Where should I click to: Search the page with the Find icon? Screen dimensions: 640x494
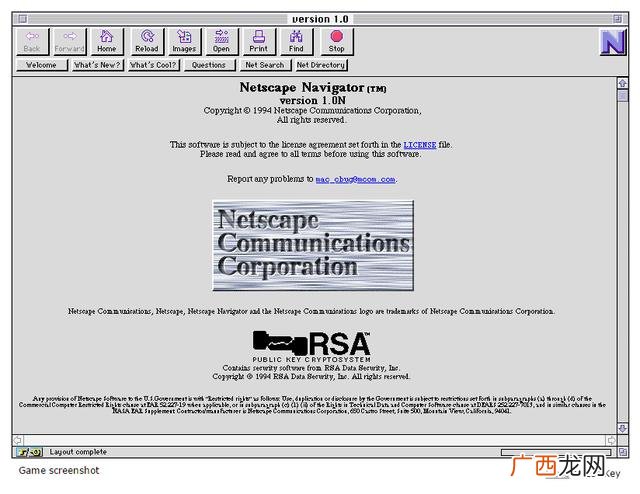tap(296, 41)
